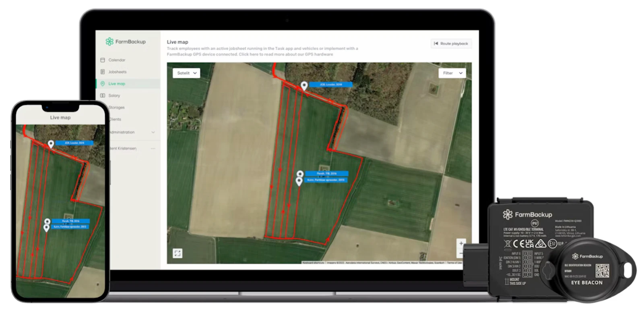
Task: Tap the Fendt, 718, 2016 label on the phone
Action: [70, 221]
